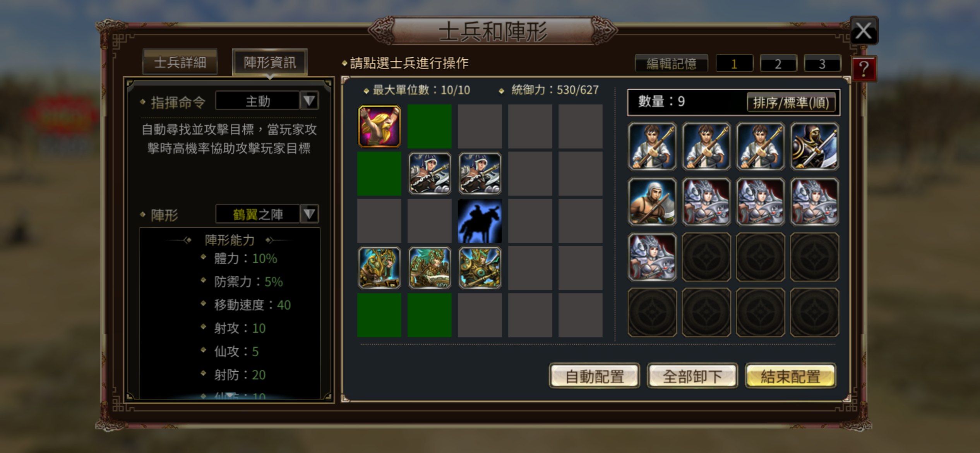The image size is (980, 453).
Task: Pick the black hooded ninja soldier
Action: (815, 147)
